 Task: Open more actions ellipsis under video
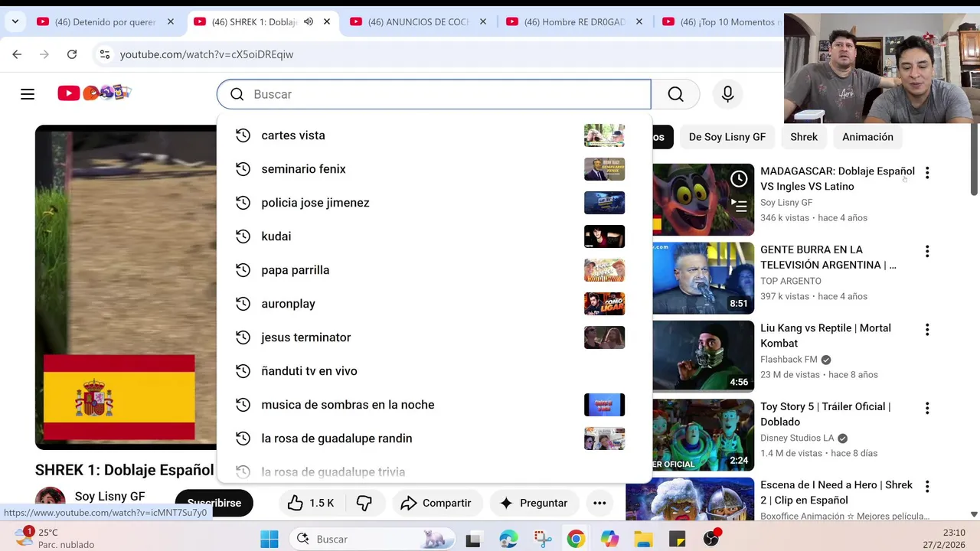pos(599,503)
